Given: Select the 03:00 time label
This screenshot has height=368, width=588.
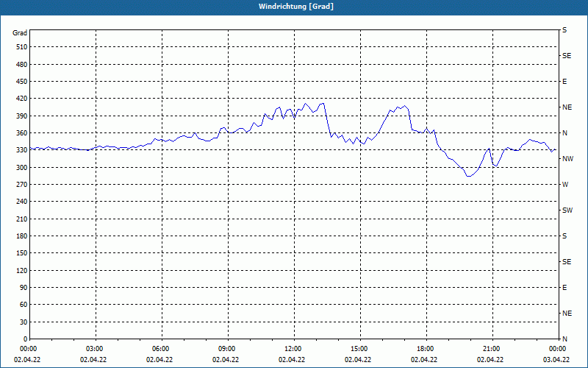Looking at the screenshot, I should coord(96,349).
